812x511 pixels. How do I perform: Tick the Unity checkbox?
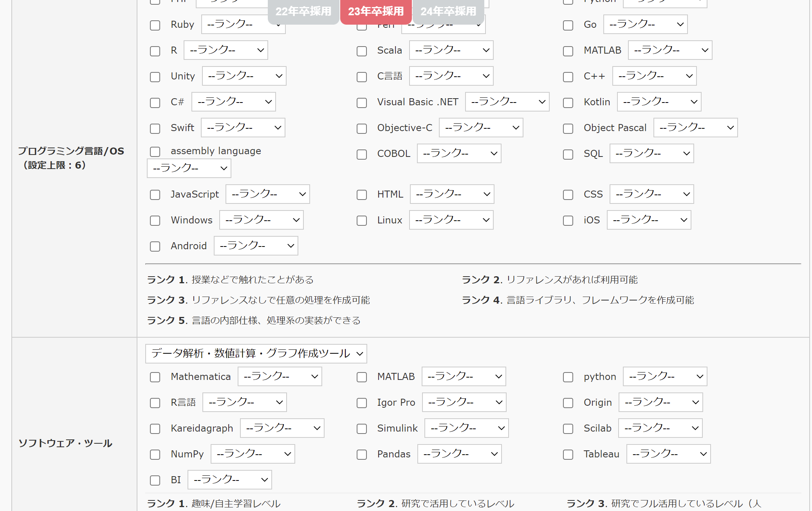[x=155, y=77]
